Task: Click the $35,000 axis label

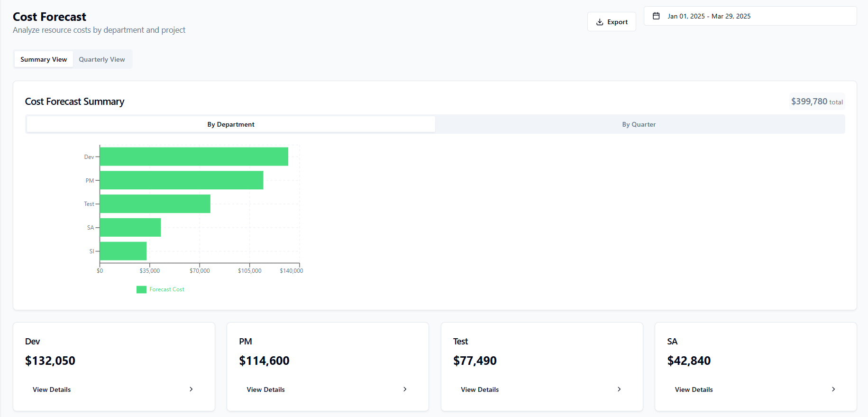Action: 150,271
